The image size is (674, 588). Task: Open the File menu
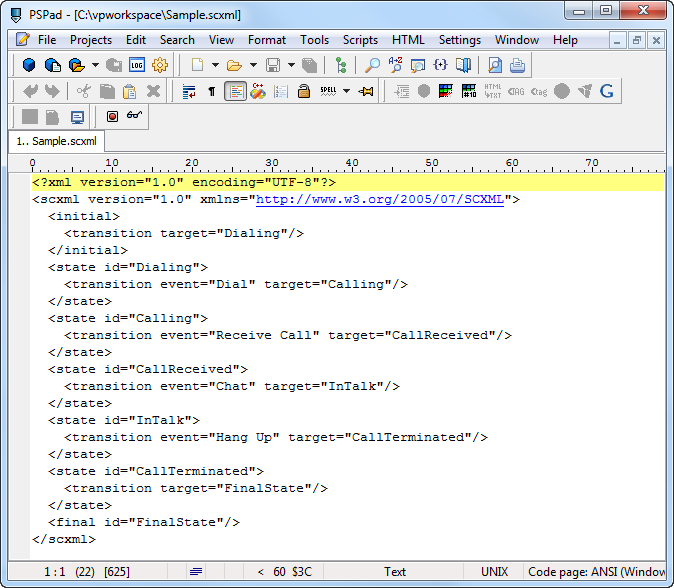point(47,40)
